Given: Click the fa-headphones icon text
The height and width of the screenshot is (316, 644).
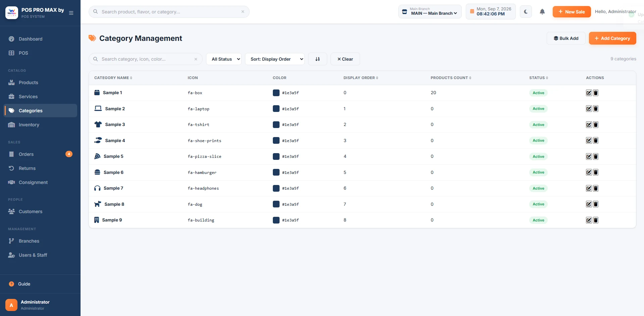Looking at the screenshot, I should click(203, 188).
